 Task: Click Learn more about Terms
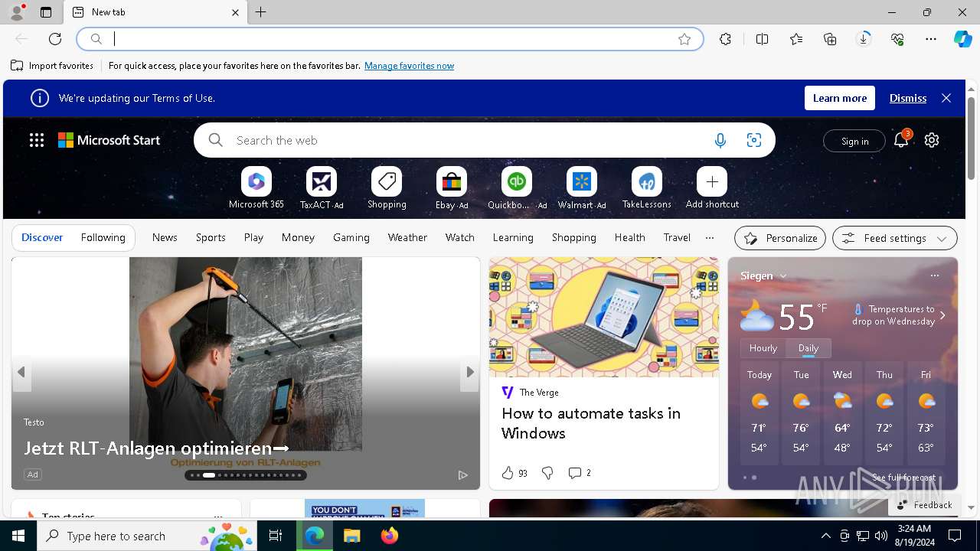(x=840, y=98)
